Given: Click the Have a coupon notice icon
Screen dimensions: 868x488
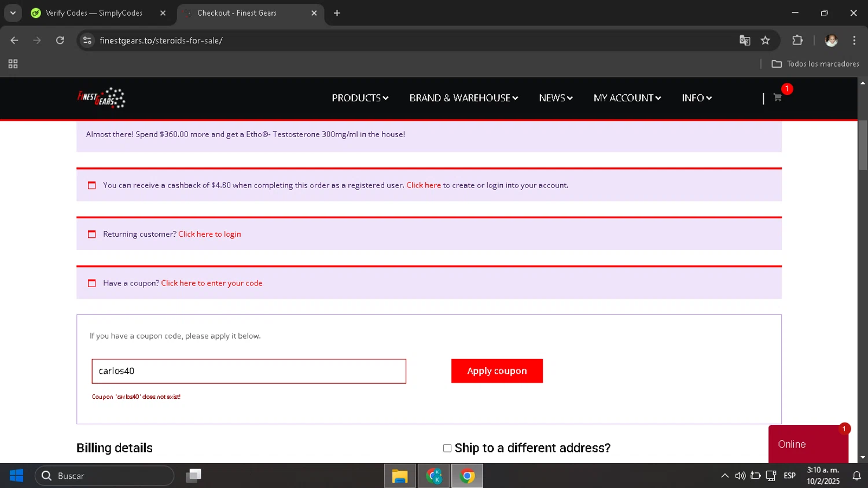Looking at the screenshot, I should coord(91,283).
